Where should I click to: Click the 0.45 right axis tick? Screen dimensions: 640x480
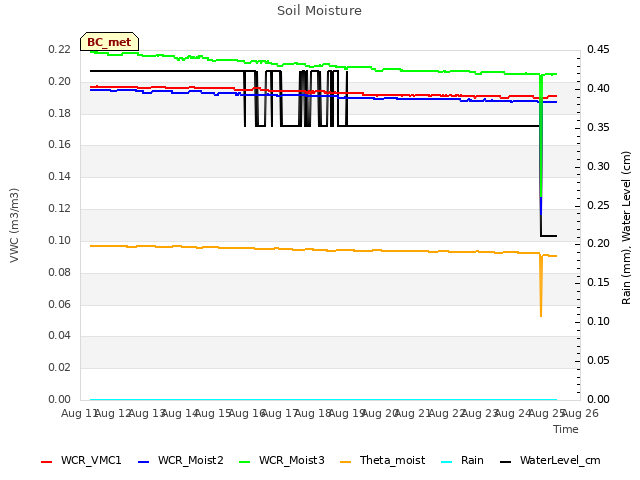(x=598, y=49)
